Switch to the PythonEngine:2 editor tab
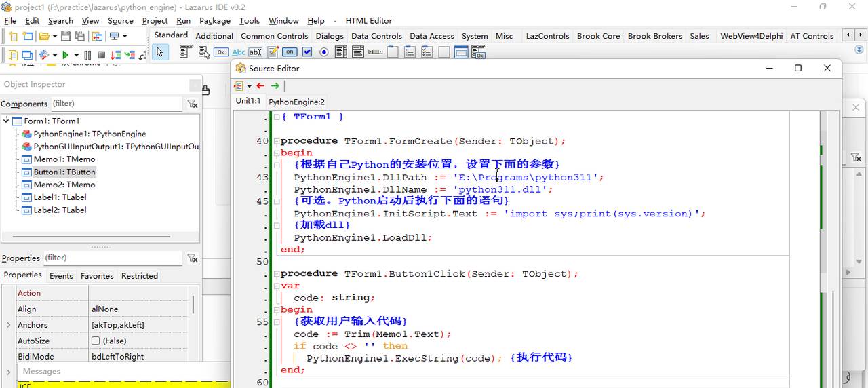Viewport: 868px width, 388px height. [x=296, y=102]
